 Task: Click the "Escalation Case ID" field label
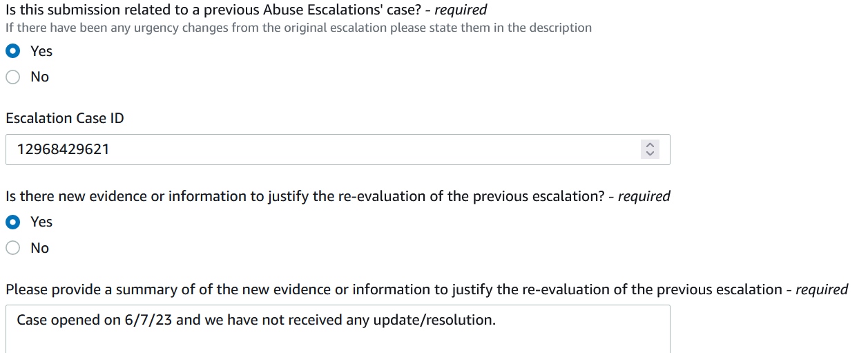click(x=65, y=118)
